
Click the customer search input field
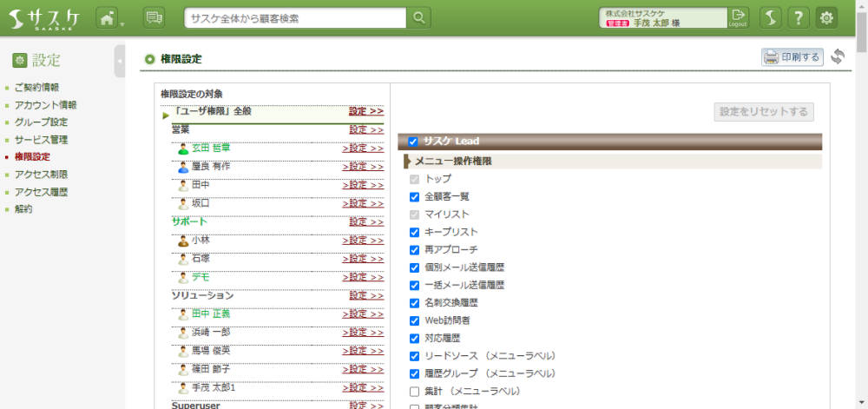[295, 18]
